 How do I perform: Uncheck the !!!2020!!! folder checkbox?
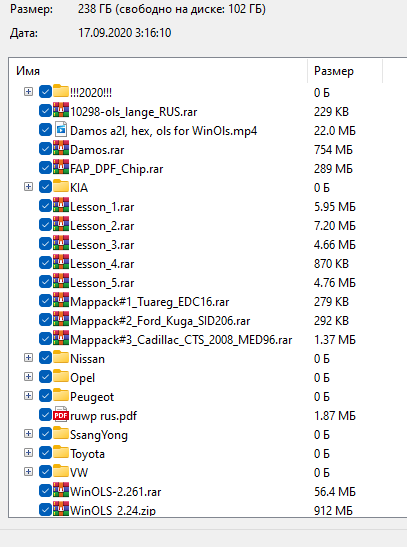tap(45, 92)
